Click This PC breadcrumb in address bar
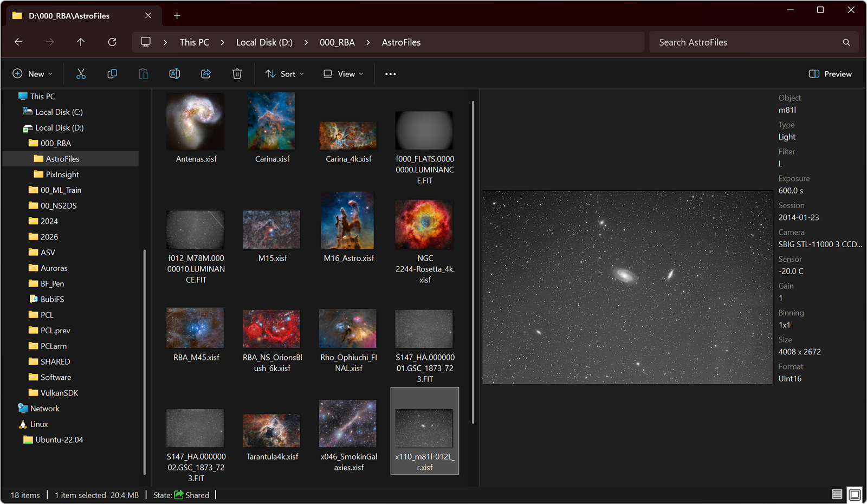Viewport: 867px width, 504px height. (x=194, y=42)
